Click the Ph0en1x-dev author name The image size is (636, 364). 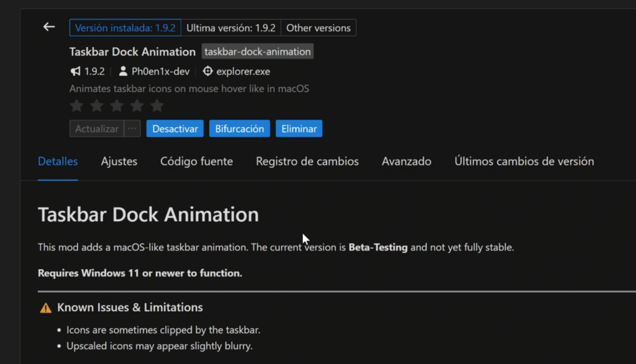click(161, 71)
